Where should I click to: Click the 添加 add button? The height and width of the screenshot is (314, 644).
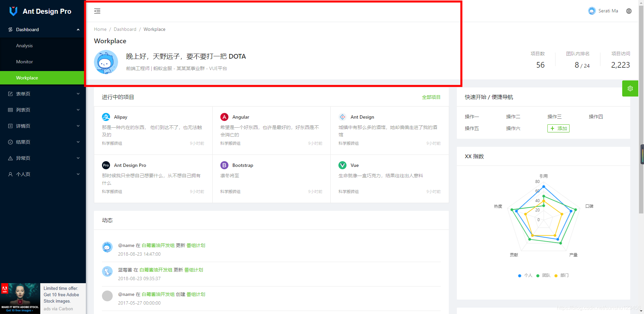558,128
